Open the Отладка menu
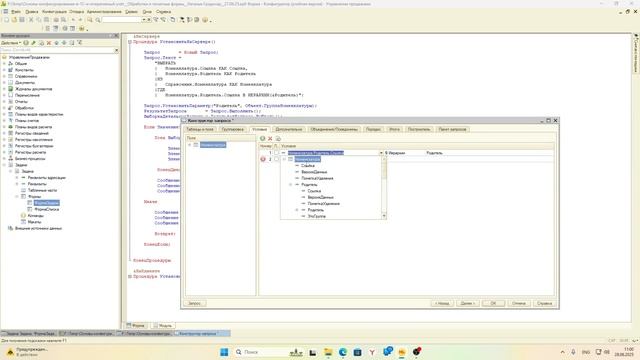The height and width of the screenshot is (360, 640). point(76,12)
